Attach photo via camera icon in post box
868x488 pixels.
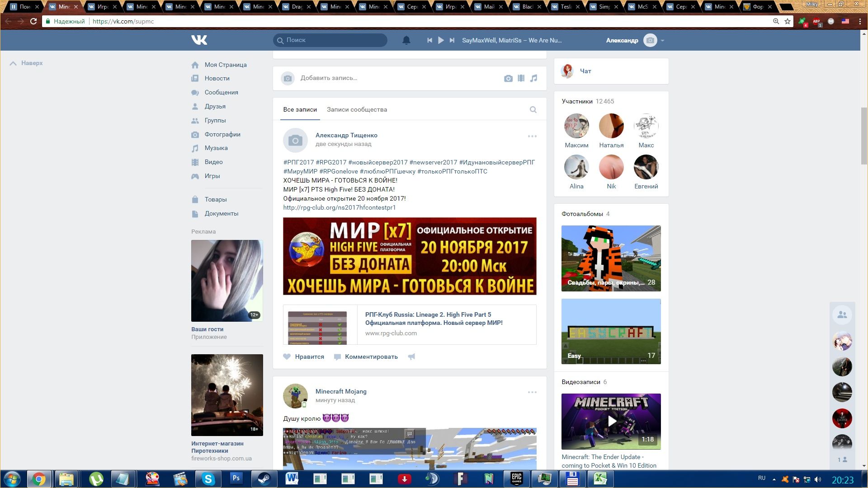click(508, 79)
